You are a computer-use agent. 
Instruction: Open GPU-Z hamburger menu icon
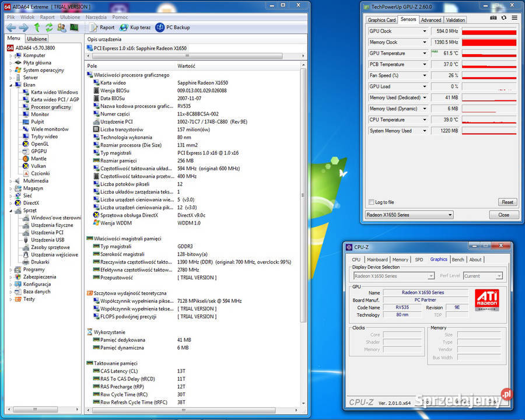[514, 17]
